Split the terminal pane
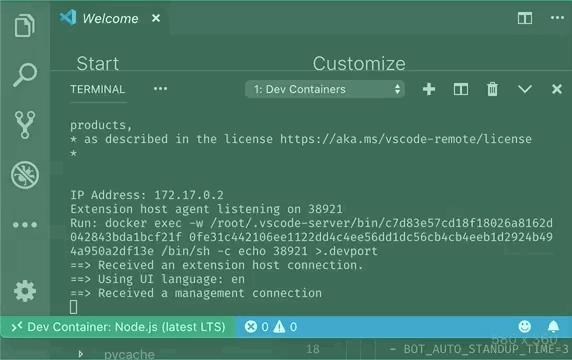 pyautogui.click(x=461, y=89)
